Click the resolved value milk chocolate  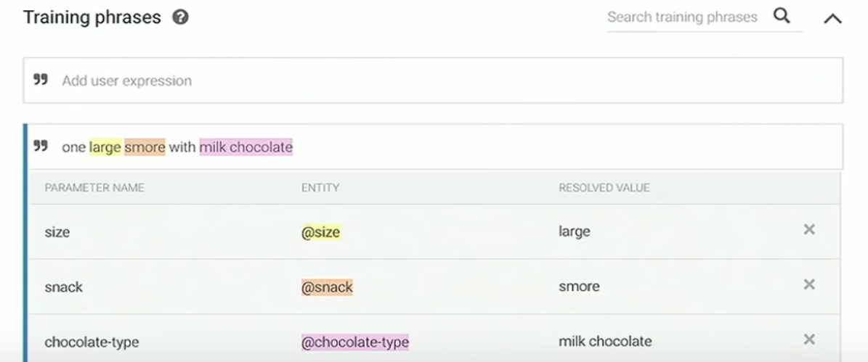(605, 341)
